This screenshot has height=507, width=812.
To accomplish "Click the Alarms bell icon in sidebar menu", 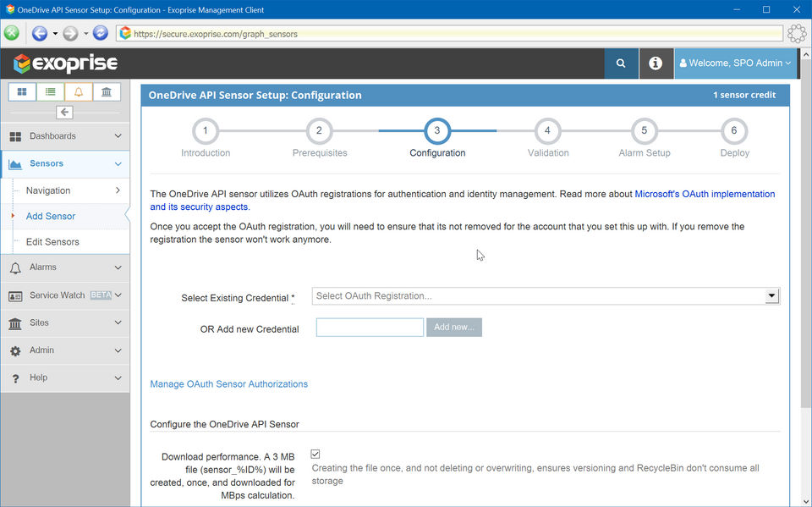I will 15,268.
